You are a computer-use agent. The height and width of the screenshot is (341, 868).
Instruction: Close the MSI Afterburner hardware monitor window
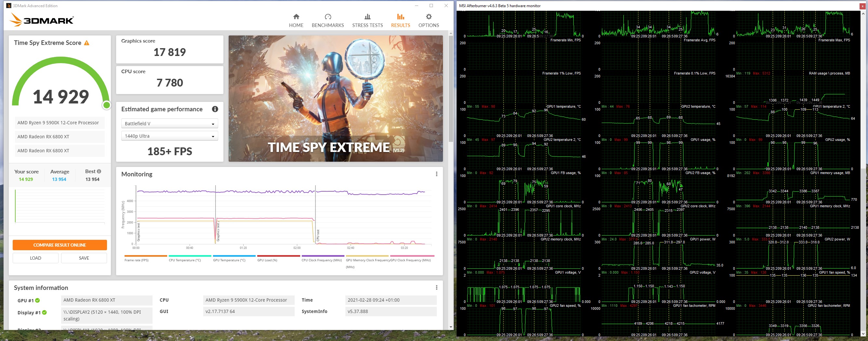click(x=862, y=6)
